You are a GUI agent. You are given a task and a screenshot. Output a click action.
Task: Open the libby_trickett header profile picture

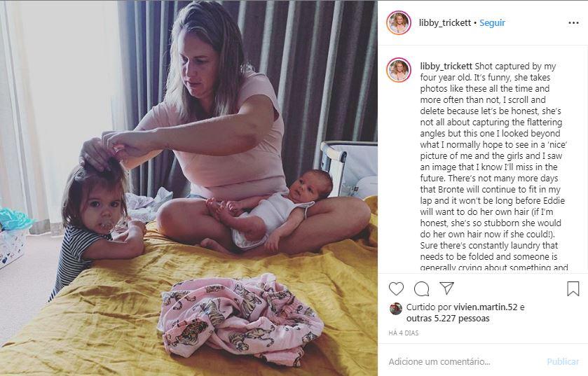click(x=399, y=23)
